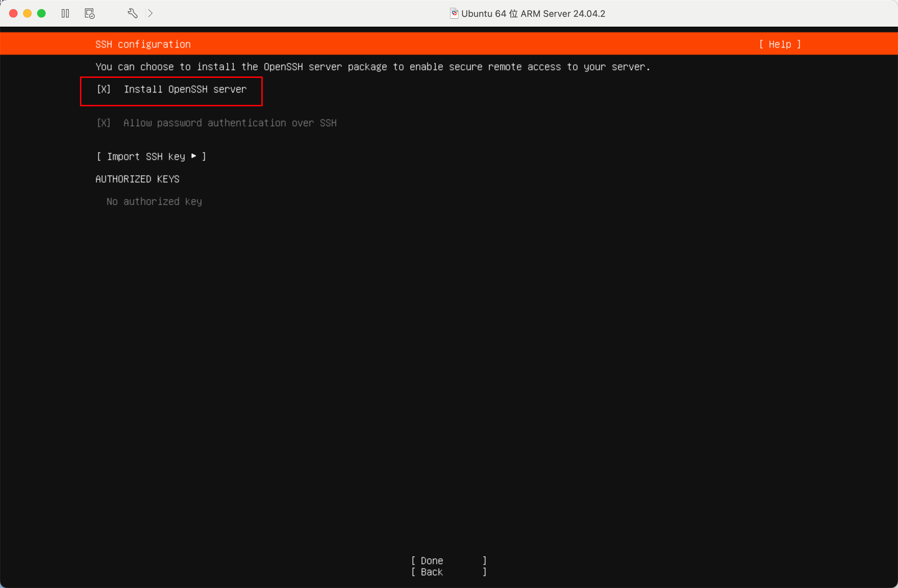Click the OpenSSH description text line
The image size is (898, 588).
(373, 67)
